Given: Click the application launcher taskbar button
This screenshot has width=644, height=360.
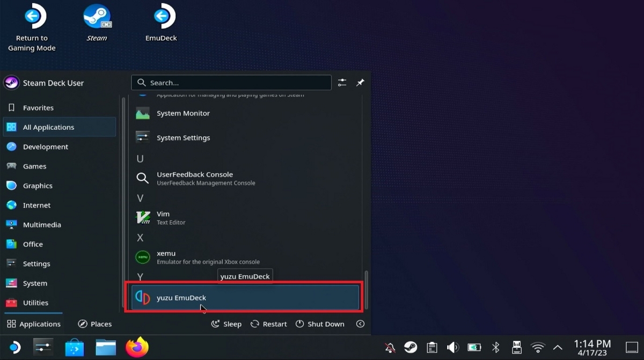Looking at the screenshot, I should point(14,348).
